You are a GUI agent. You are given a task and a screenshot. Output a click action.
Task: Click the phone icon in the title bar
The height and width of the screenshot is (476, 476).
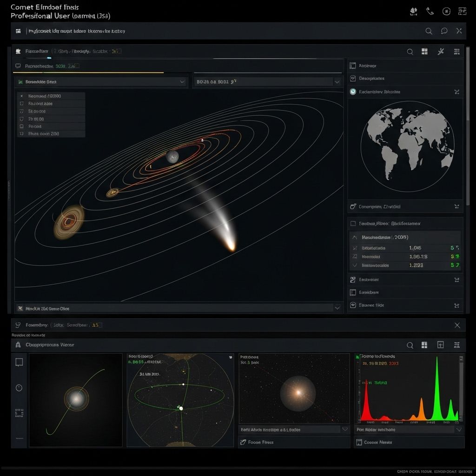click(x=430, y=11)
